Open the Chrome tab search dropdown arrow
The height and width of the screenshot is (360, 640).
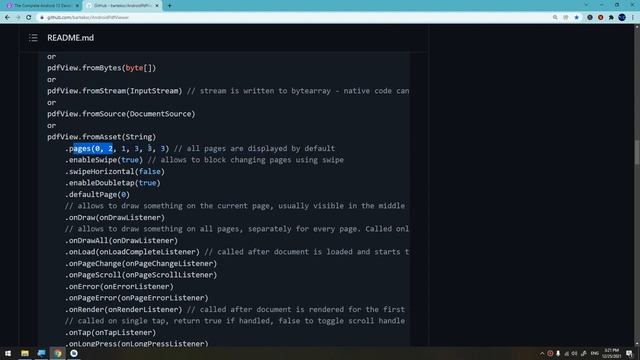(x=586, y=5)
